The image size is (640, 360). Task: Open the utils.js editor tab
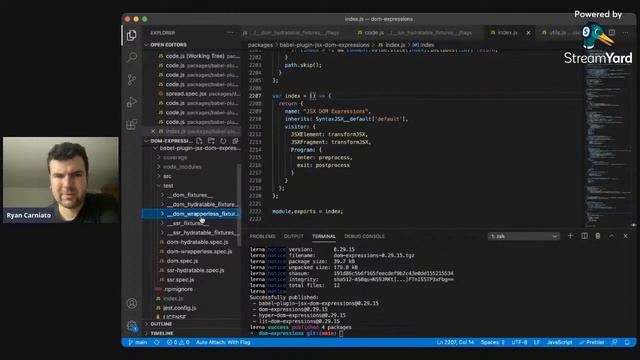click(557, 33)
